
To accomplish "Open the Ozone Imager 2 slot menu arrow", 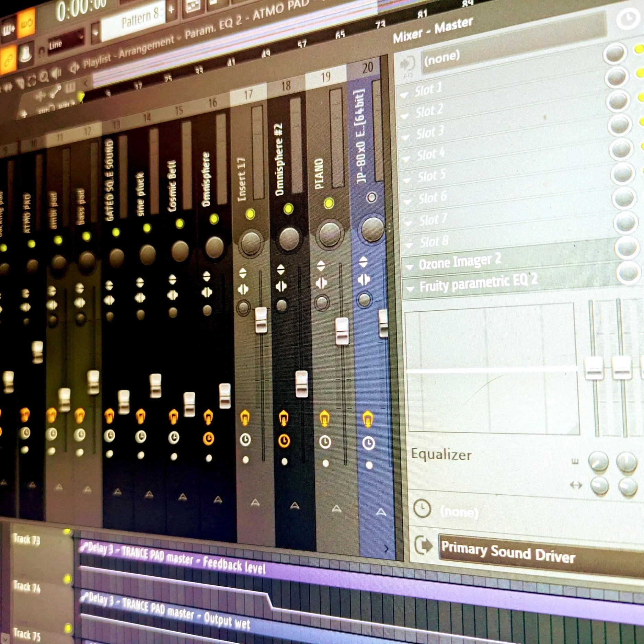I will click(x=410, y=267).
